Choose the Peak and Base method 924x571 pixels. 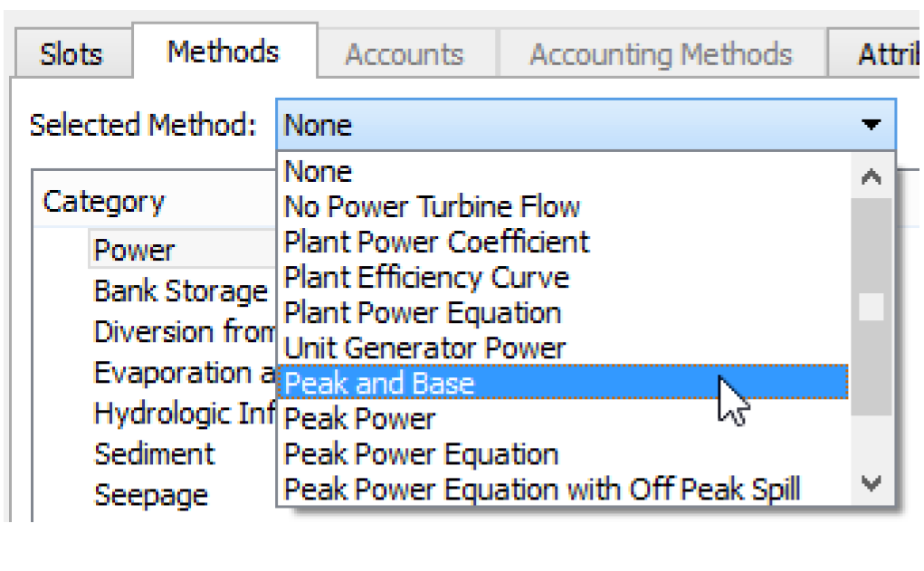[x=379, y=384]
